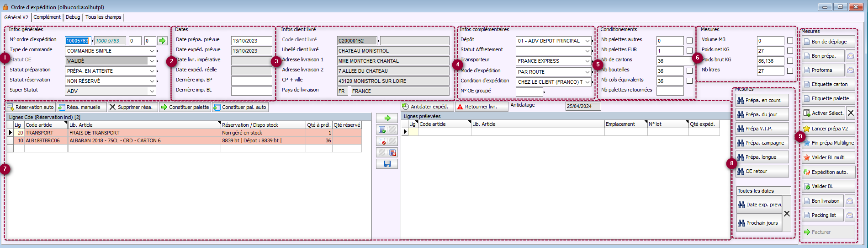Click the envelope icon beside Bon prépa.
This screenshot has width=868, height=248.
pos(850,56)
